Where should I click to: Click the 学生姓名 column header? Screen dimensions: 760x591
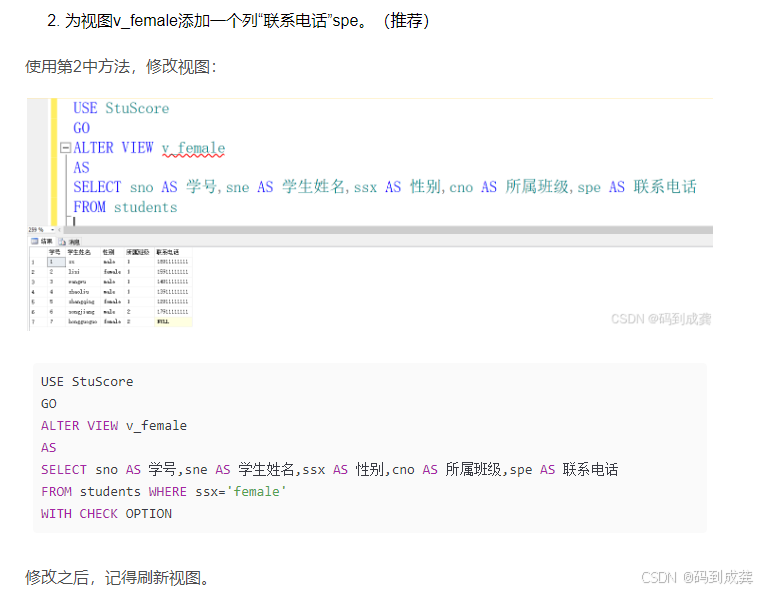pos(80,252)
